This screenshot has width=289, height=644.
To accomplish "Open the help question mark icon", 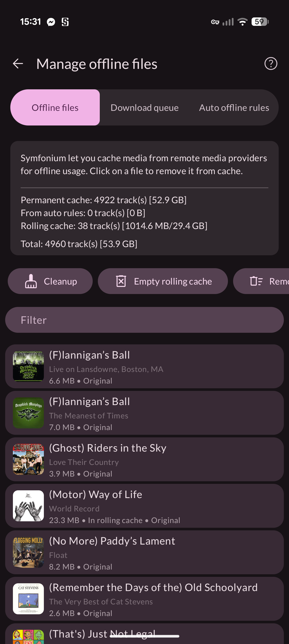I will point(271,63).
